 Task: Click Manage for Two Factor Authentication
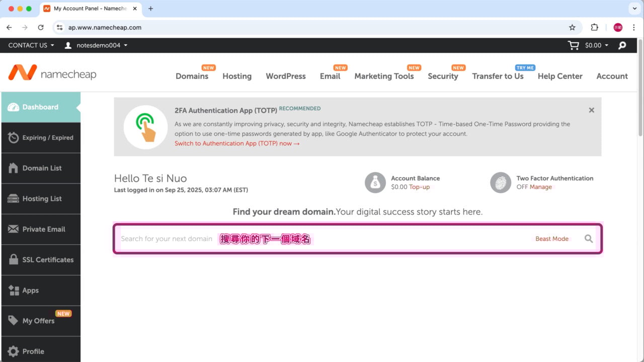tap(540, 187)
